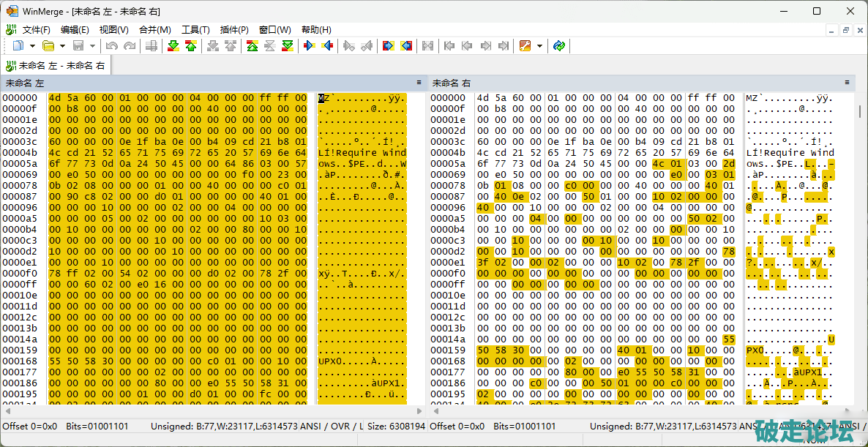Click the Previous Difference green up arrow
The width and height of the screenshot is (868, 447).
click(190, 46)
